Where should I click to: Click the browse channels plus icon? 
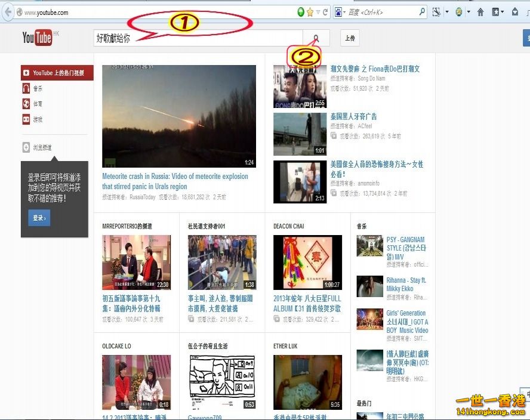pyautogui.click(x=26, y=147)
